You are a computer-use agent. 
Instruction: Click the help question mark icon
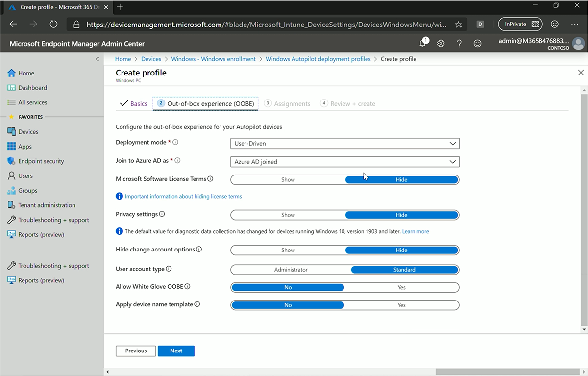tap(459, 44)
